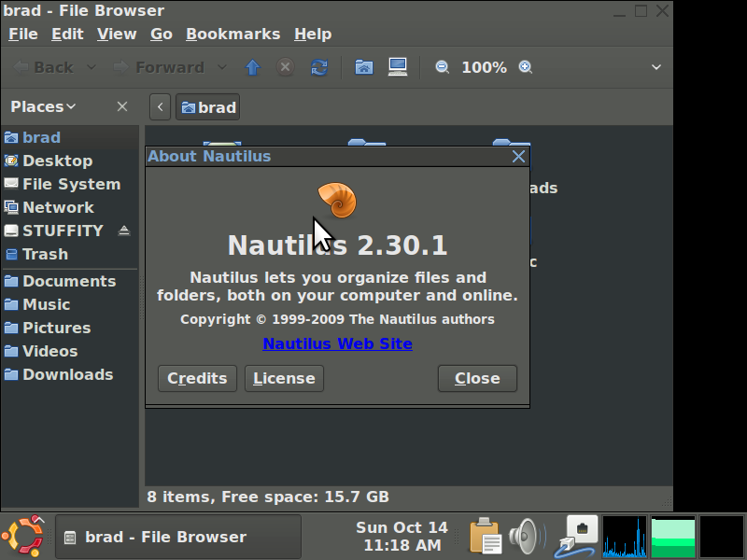The width and height of the screenshot is (747, 560).
Task: Open the Places side pane dropdown
Action: 43,106
